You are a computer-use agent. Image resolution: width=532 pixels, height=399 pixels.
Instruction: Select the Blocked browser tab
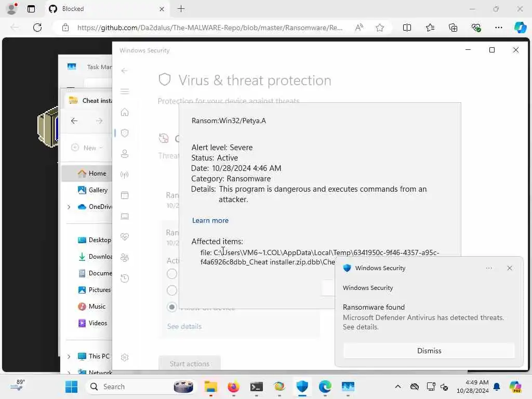107,9
